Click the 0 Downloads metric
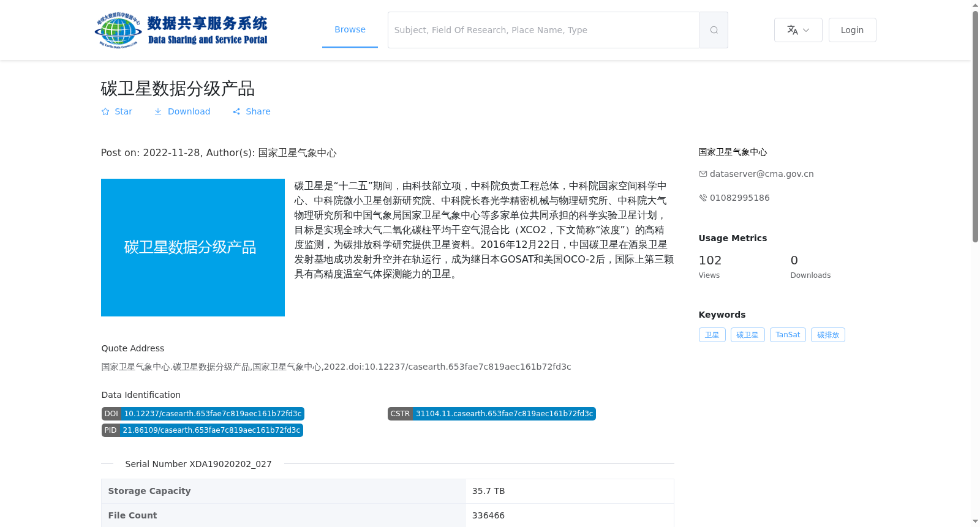Image resolution: width=980 pixels, height=527 pixels. [810, 266]
